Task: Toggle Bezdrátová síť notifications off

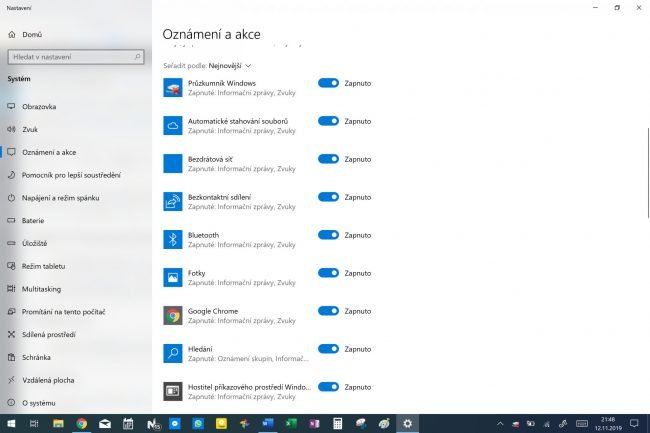Action: click(x=328, y=159)
